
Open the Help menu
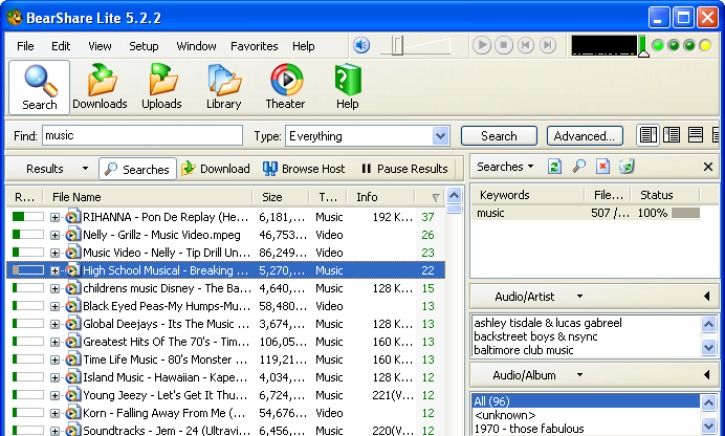(303, 46)
